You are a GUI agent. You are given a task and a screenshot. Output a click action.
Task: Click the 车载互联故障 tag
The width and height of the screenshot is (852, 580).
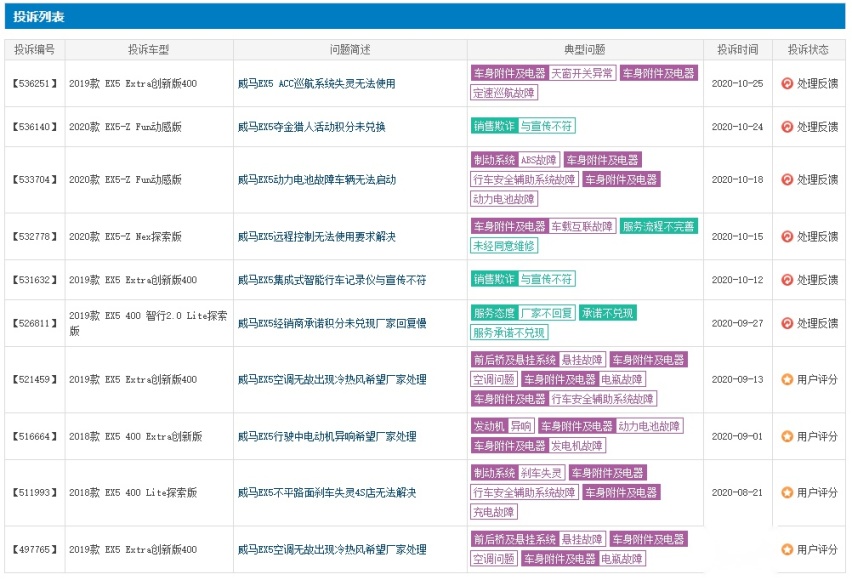pyautogui.click(x=582, y=226)
